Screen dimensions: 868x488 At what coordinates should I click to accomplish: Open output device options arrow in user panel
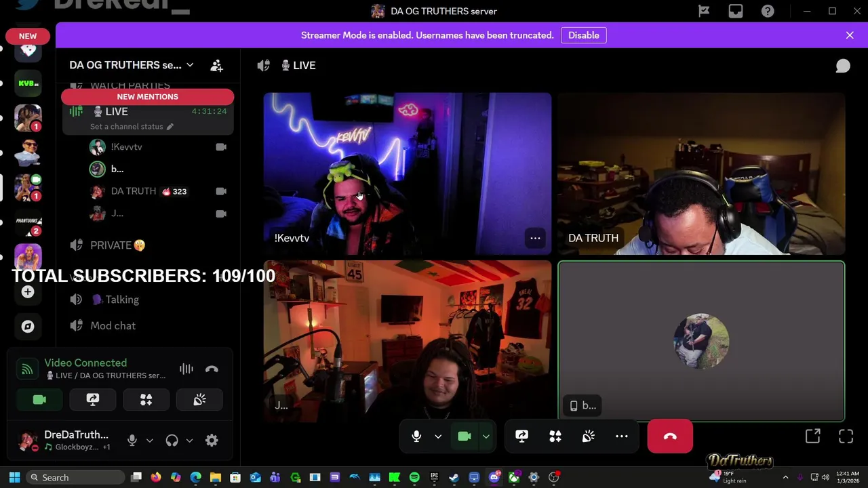coord(189,441)
